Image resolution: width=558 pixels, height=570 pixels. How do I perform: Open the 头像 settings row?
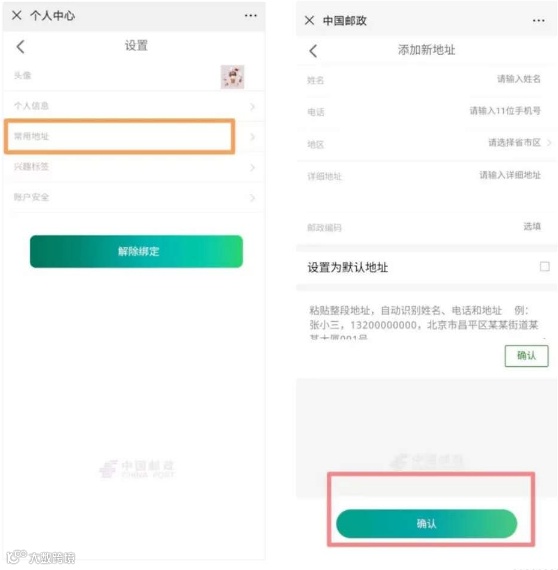point(134,76)
